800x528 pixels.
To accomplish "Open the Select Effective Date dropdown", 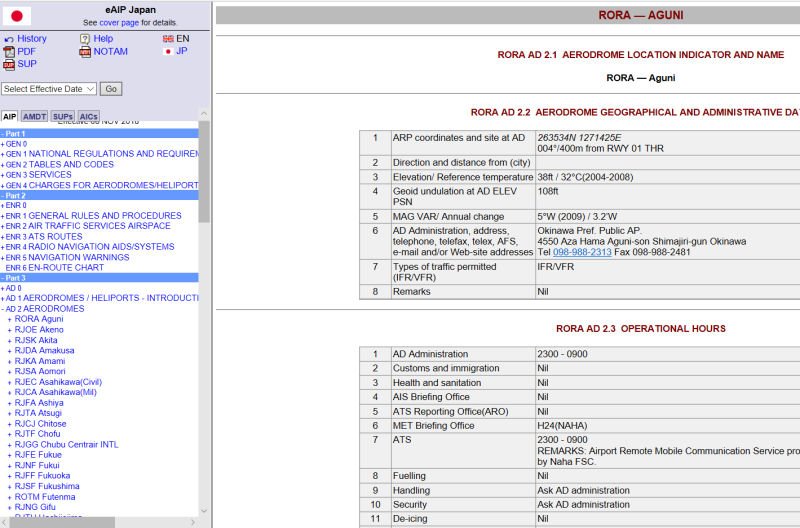I will (48, 89).
